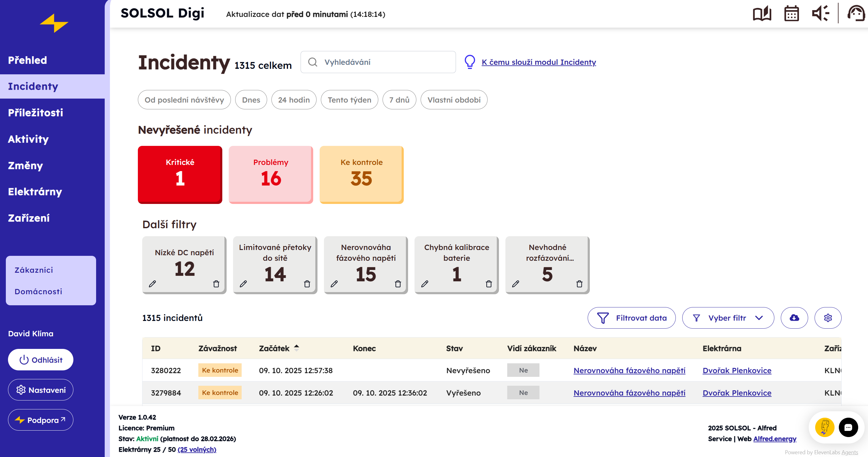This screenshot has height=457, width=868.
Task: Delete the Chybná kalibrace baterie filter
Action: click(488, 284)
